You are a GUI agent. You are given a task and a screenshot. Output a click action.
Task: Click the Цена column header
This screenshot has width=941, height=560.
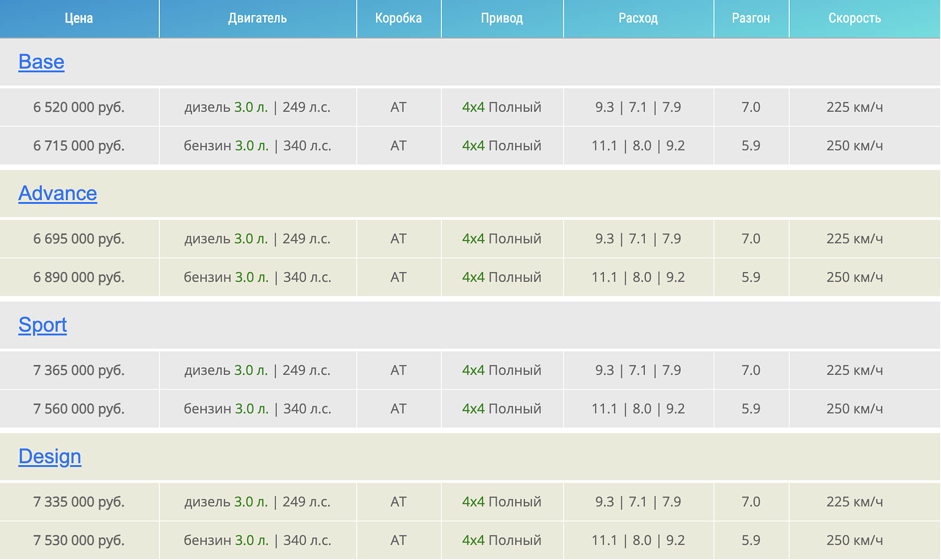point(79,18)
